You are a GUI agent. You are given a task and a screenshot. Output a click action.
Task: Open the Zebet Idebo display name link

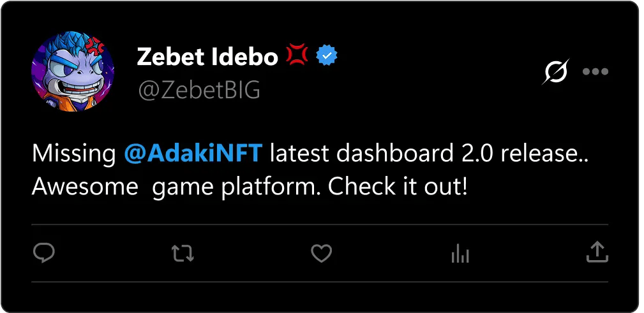click(207, 57)
